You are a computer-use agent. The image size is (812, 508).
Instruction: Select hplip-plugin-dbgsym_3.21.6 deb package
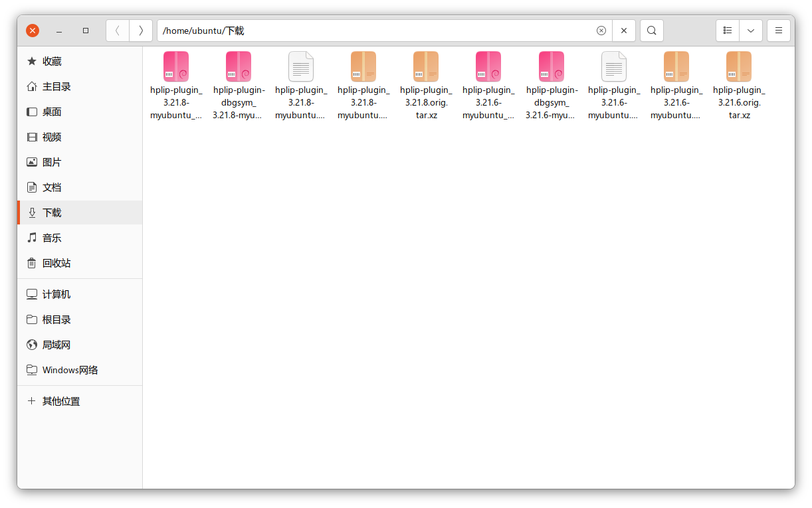click(x=552, y=86)
